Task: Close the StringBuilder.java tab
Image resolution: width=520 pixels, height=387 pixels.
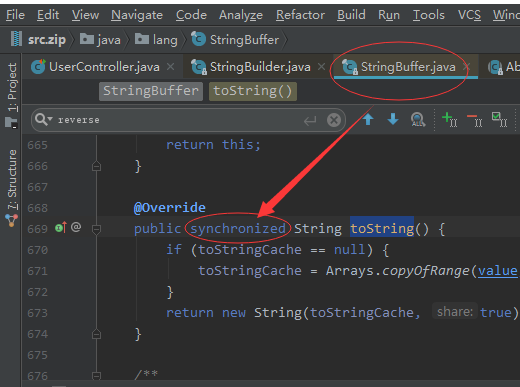Action: click(322, 67)
